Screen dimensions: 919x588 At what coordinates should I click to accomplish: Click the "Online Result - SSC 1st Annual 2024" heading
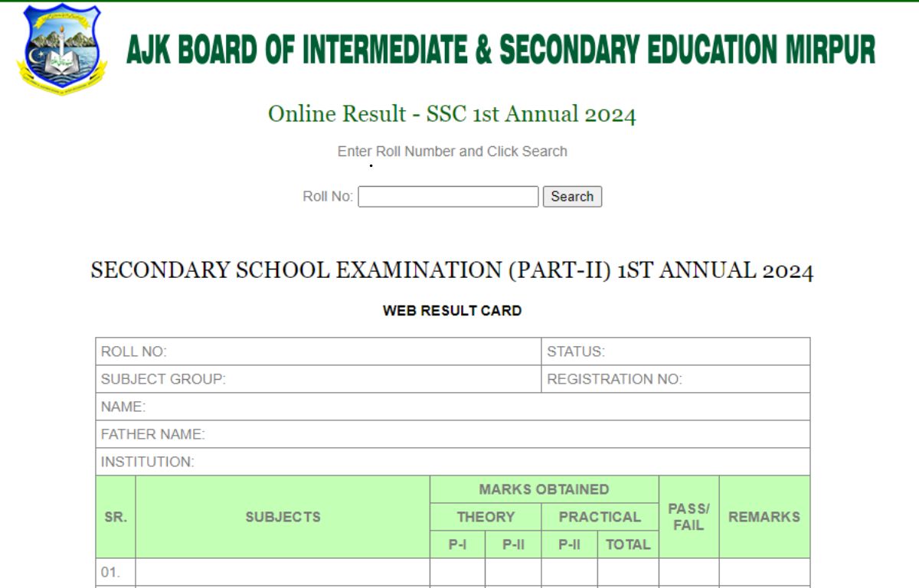(x=452, y=114)
